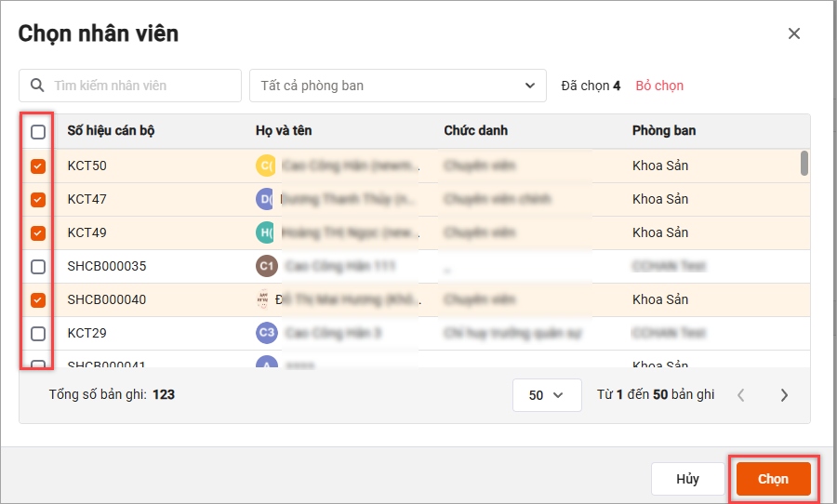The width and height of the screenshot is (837, 504).
Task: Open the 50 records-per-page dropdown
Action: pyautogui.click(x=546, y=395)
